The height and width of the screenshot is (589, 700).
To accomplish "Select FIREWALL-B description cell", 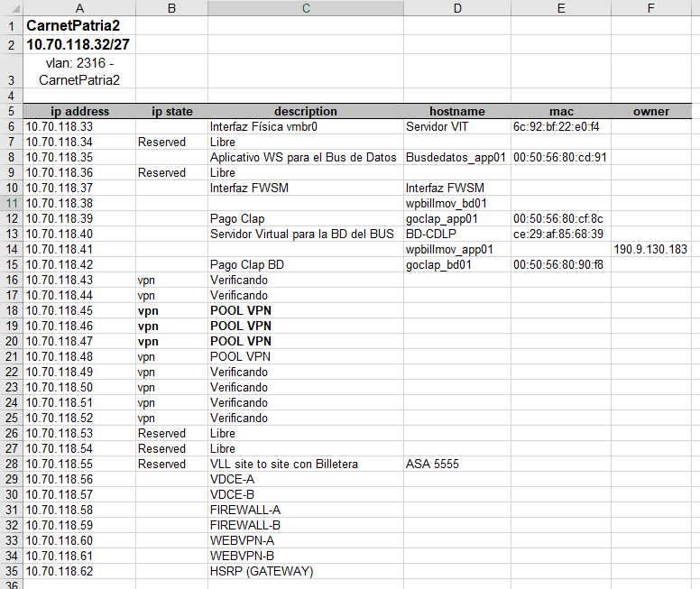I will [x=306, y=525].
